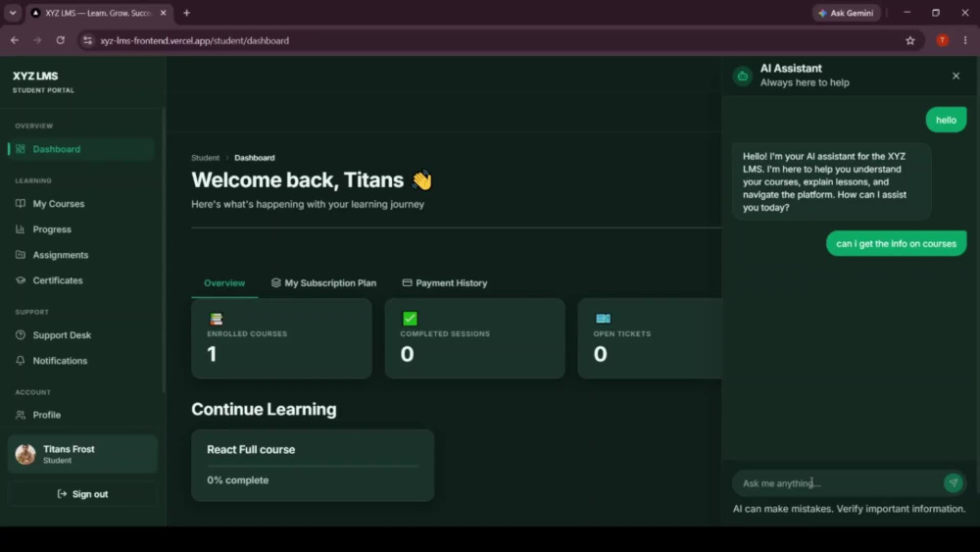Click the My Courses book icon
This screenshot has height=552, width=980.
tap(21, 204)
